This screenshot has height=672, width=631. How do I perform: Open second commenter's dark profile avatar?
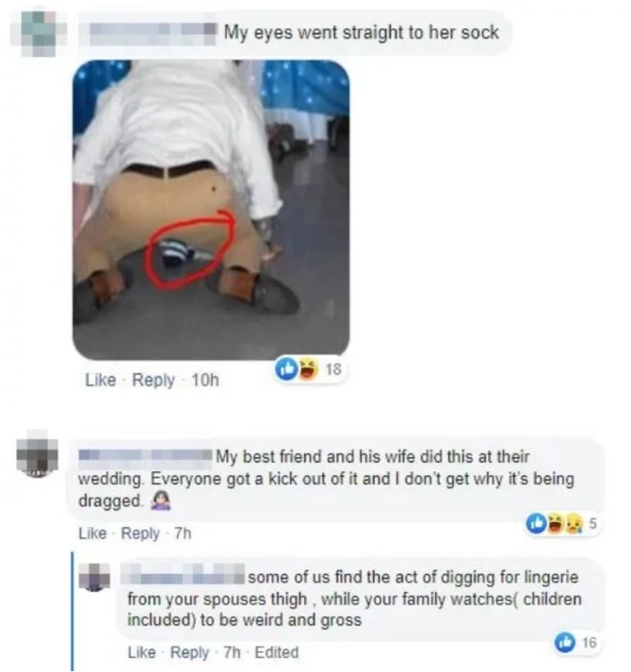click(x=38, y=454)
